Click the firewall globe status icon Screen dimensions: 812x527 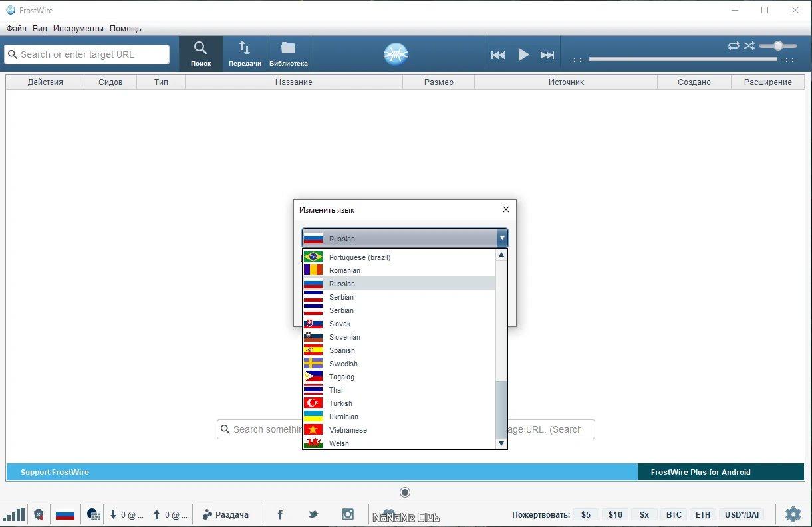point(94,514)
